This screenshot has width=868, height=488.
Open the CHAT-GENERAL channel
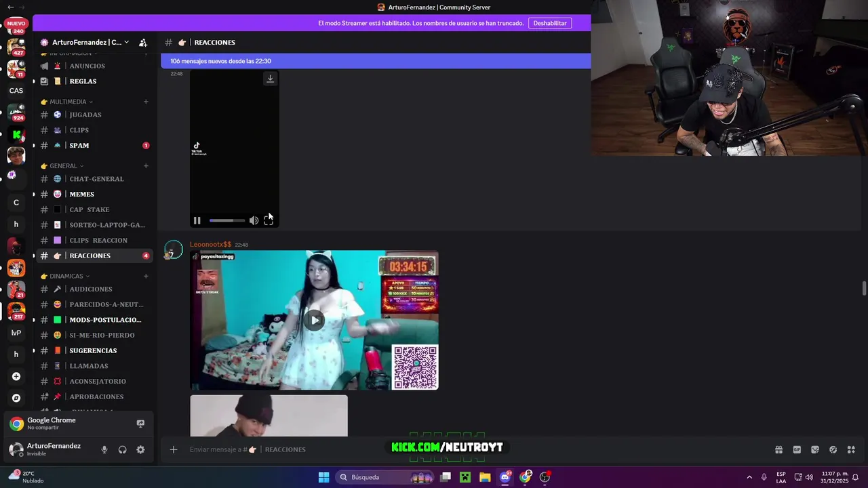[x=93, y=179]
